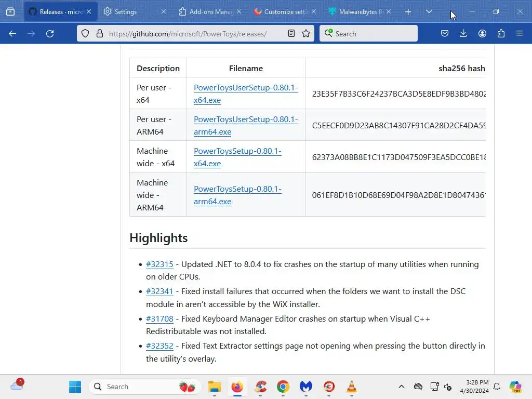Open the cloud sync tray icon
This screenshot has height=399, width=532.
(x=418, y=387)
